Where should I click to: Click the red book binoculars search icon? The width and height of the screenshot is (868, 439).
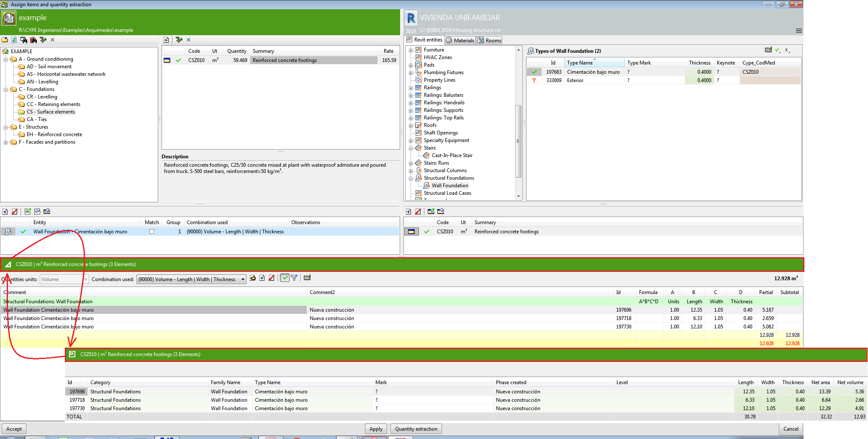point(33,40)
